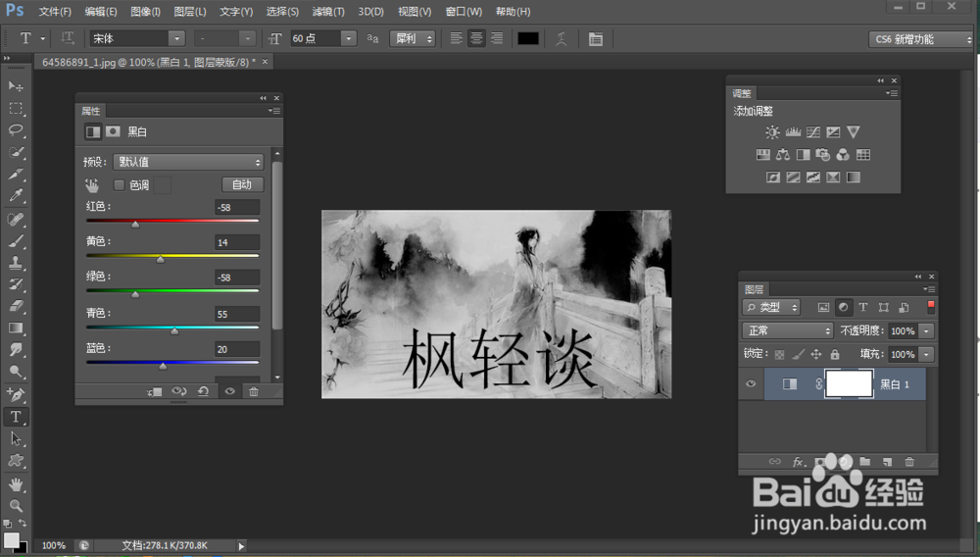Open the 预设 preset dropdown

pyautogui.click(x=188, y=162)
